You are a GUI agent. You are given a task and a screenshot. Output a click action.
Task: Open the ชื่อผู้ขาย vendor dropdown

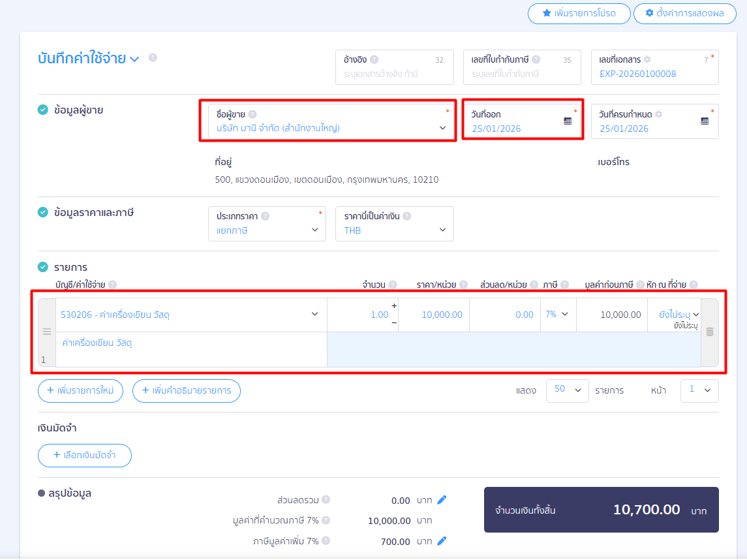[x=331, y=121]
